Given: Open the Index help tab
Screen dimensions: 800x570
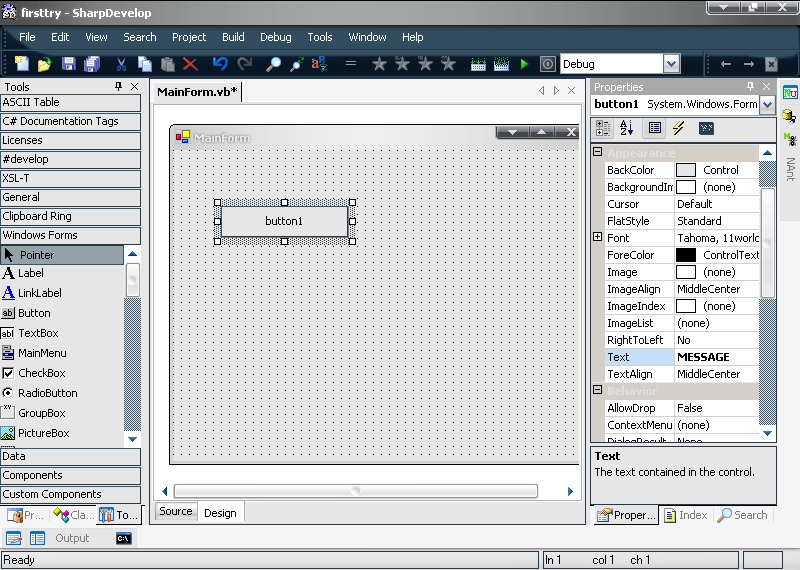Looking at the screenshot, I should click(685, 515).
